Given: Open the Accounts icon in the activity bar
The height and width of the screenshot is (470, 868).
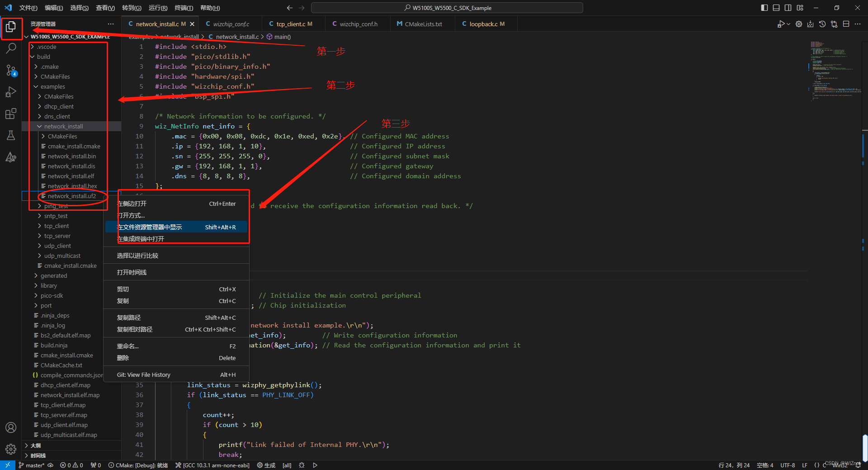Looking at the screenshot, I should 11,427.
